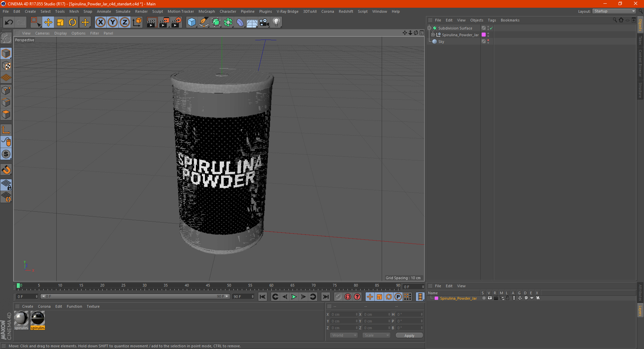Click Spirulina_Powder_Jar pink layer swatch in Objects

[x=484, y=35]
